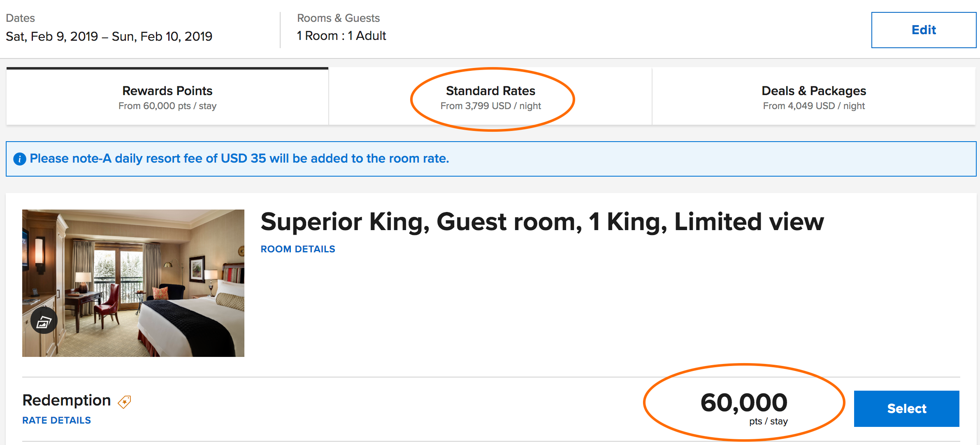Click the Feb 9 – Feb 10 date range
Screen dimensions: 980x445
[109, 36]
